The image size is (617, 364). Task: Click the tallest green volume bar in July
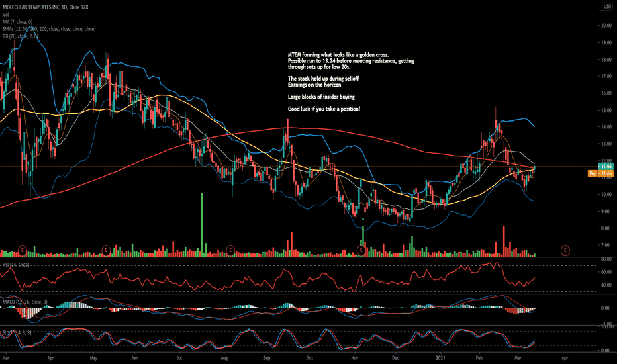pyautogui.click(x=201, y=225)
